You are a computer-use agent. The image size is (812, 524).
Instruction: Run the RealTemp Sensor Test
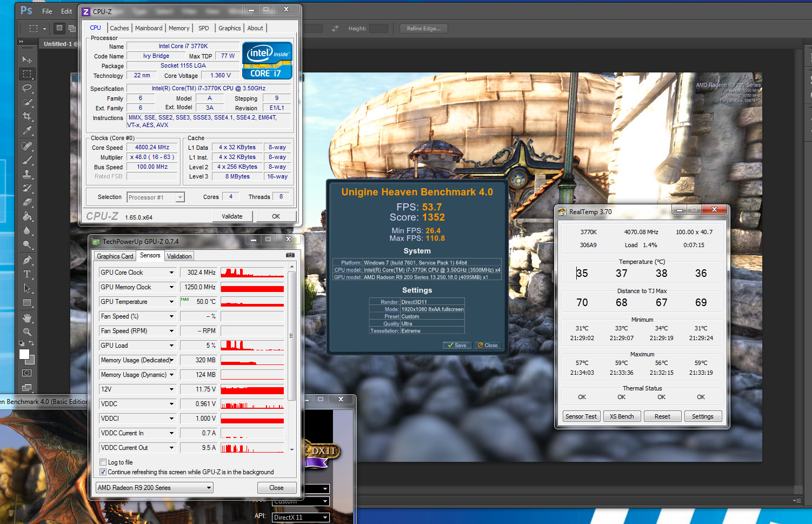click(x=581, y=416)
